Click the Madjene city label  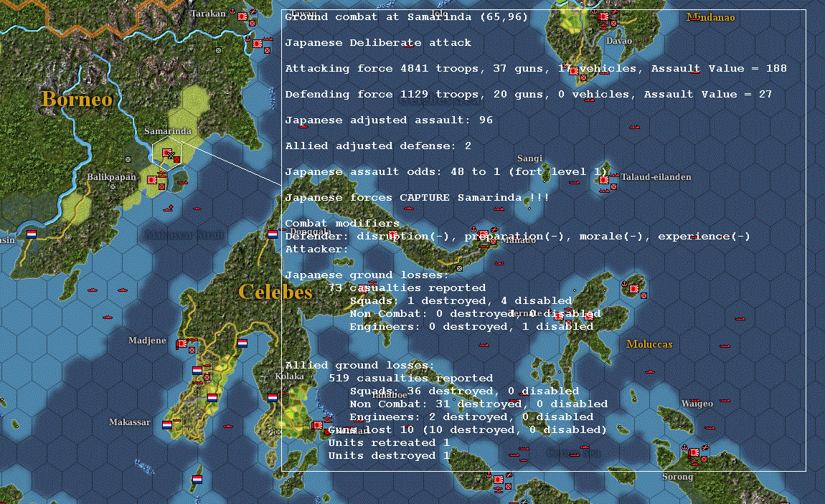[x=147, y=340]
